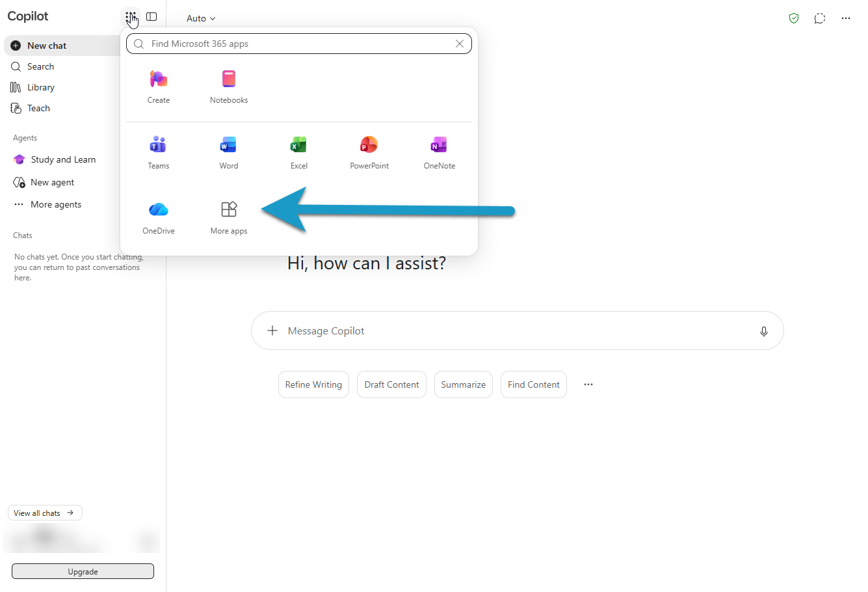
Task: Launch Microsoft OneNote
Action: coord(440,153)
